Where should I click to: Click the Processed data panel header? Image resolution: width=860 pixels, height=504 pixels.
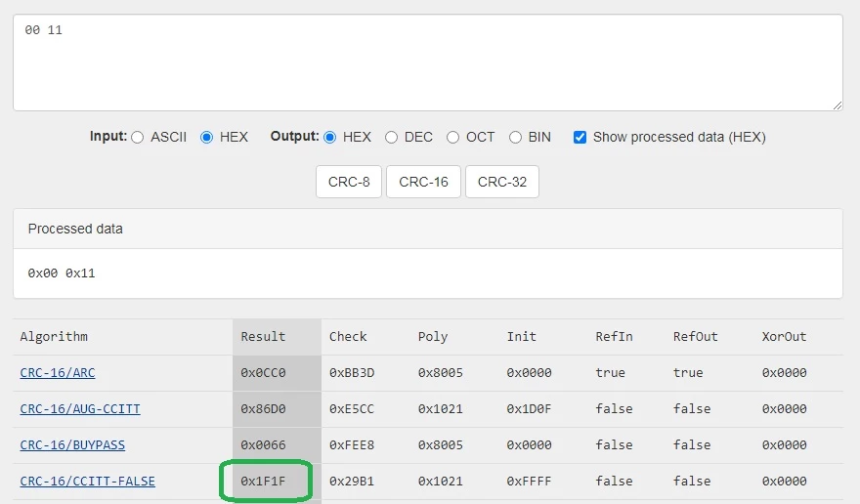point(428,229)
